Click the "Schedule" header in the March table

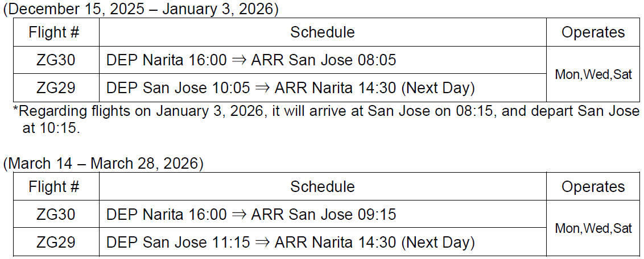click(322, 187)
